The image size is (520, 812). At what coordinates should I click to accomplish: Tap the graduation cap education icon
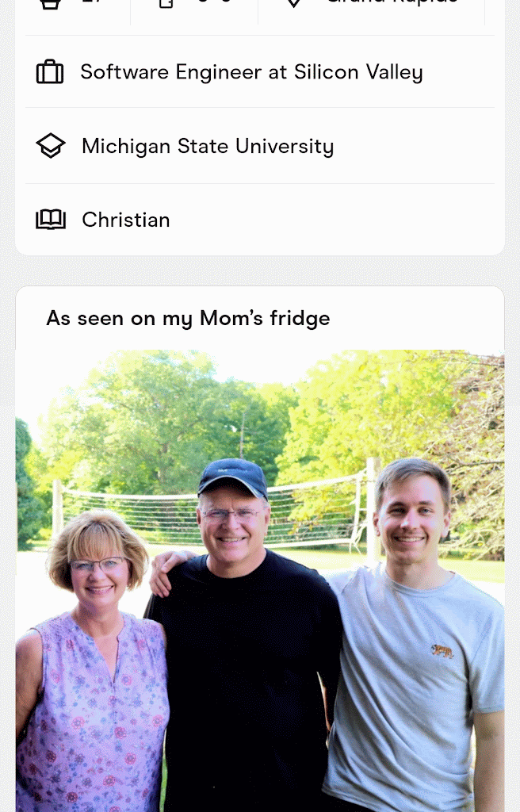(x=51, y=146)
